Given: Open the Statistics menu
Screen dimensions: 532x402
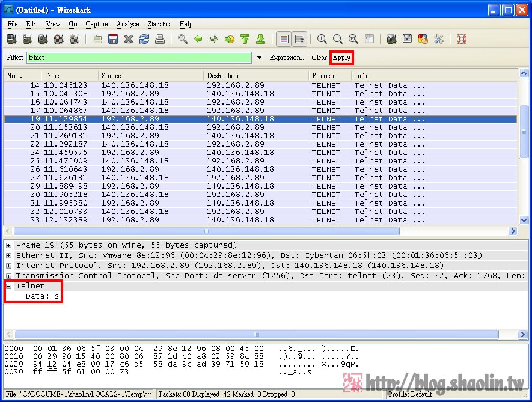Looking at the screenshot, I should (x=159, y=24).
